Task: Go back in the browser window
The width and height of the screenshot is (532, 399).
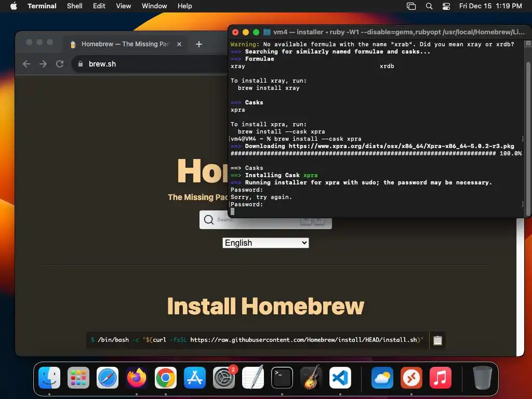Action: (26, 64)
